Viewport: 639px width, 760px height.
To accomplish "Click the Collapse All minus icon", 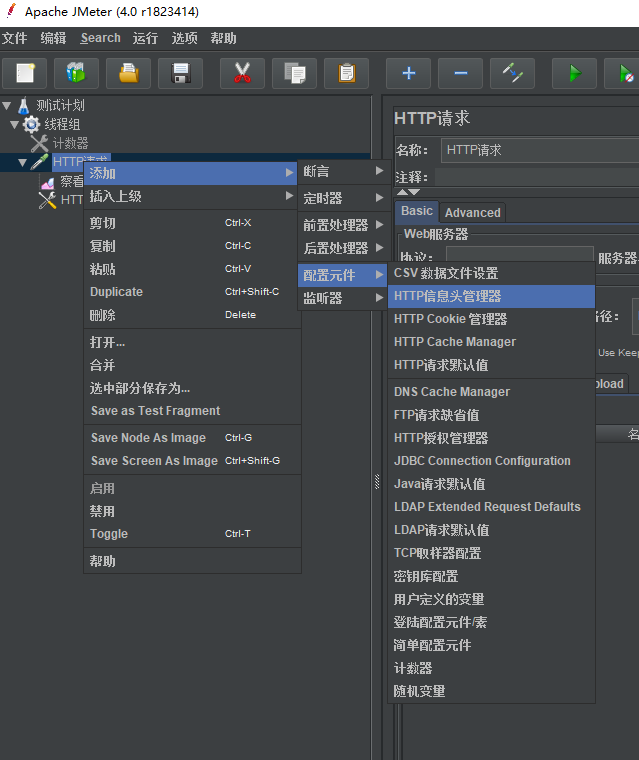I will click(461, 73).
